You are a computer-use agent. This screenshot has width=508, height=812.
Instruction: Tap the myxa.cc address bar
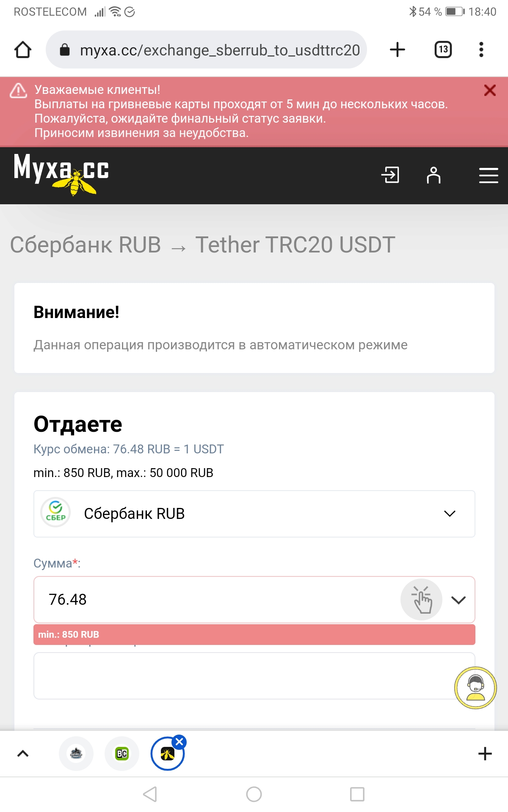pyautogui.click(x=212, y=50)
